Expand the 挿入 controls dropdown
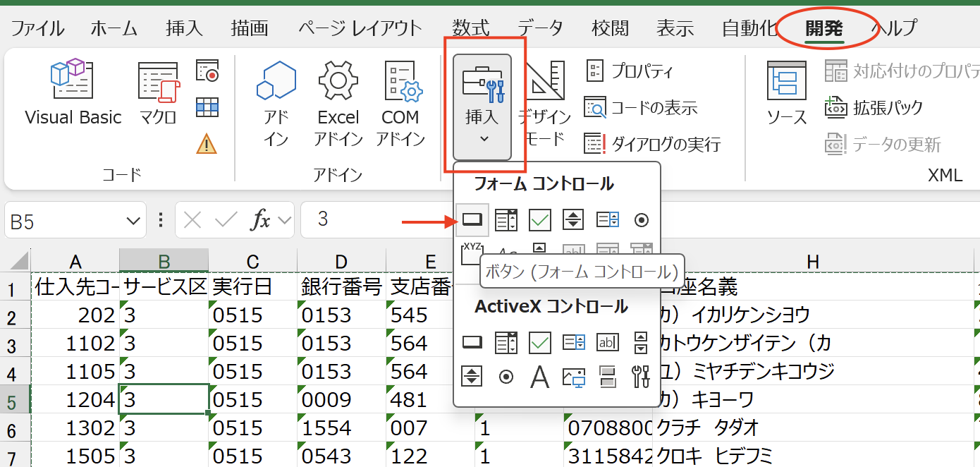The image size is (980, 467). tap(482, 107)
